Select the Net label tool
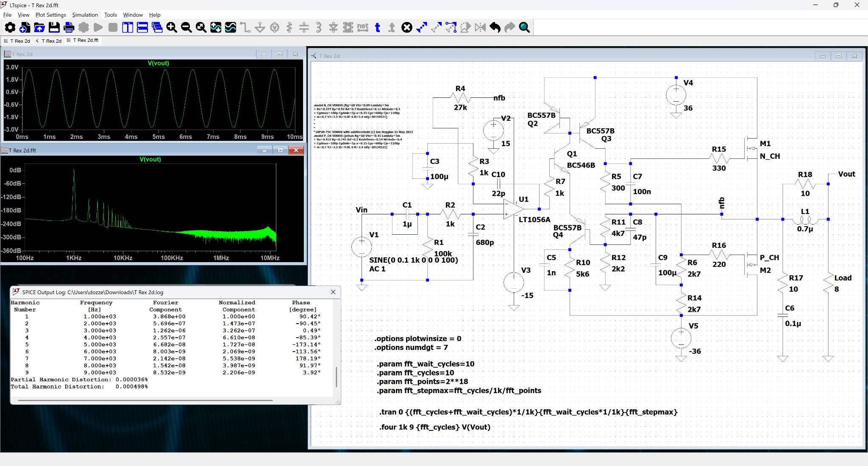868x466 pixels. [363, 28]
